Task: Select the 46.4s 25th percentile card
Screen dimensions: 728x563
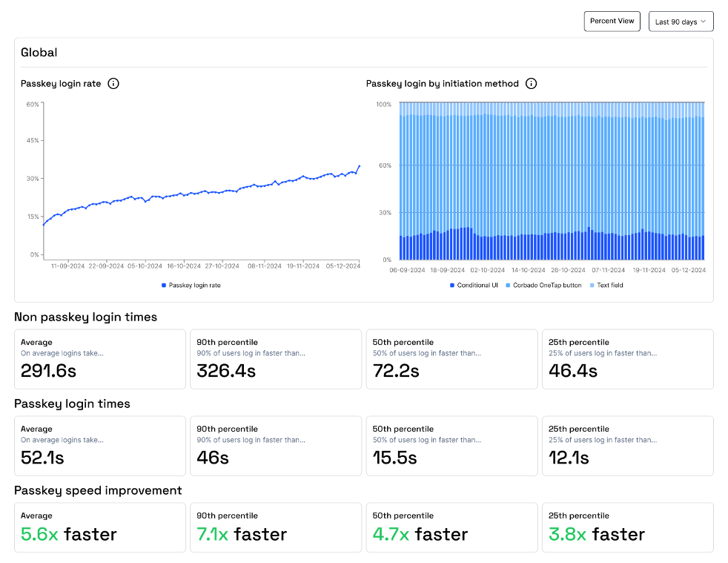Action: 627,359
